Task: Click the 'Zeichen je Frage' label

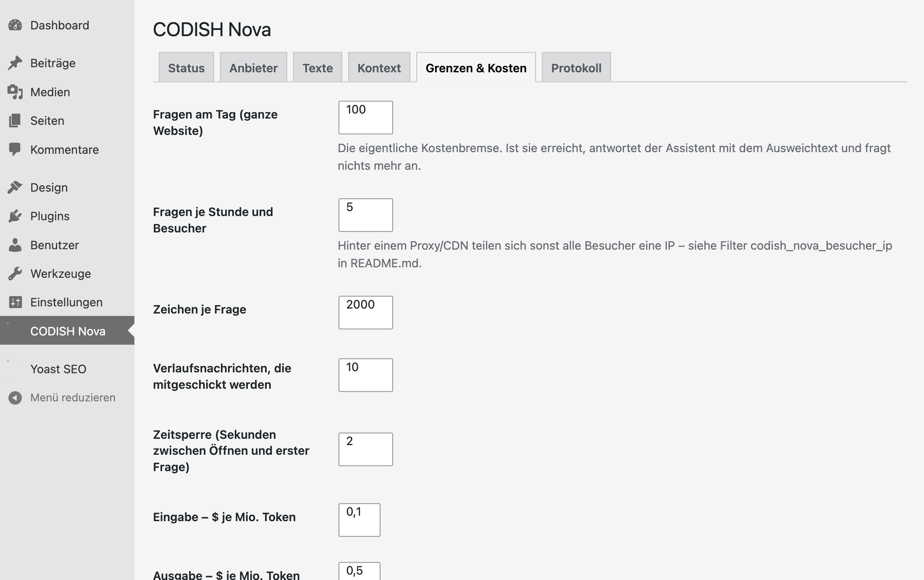Action: click(199, 309)
